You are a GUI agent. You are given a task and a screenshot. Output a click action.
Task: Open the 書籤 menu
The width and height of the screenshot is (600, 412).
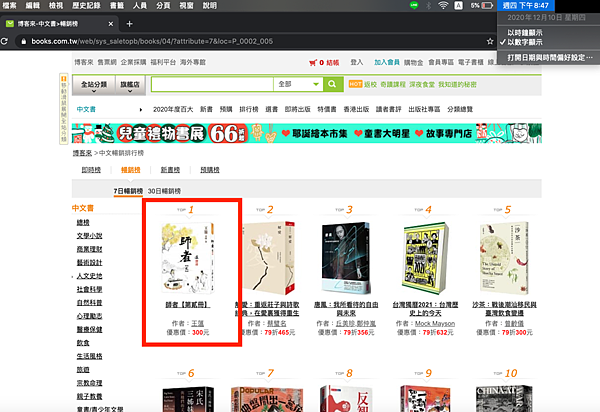click(x=117, y=5)
